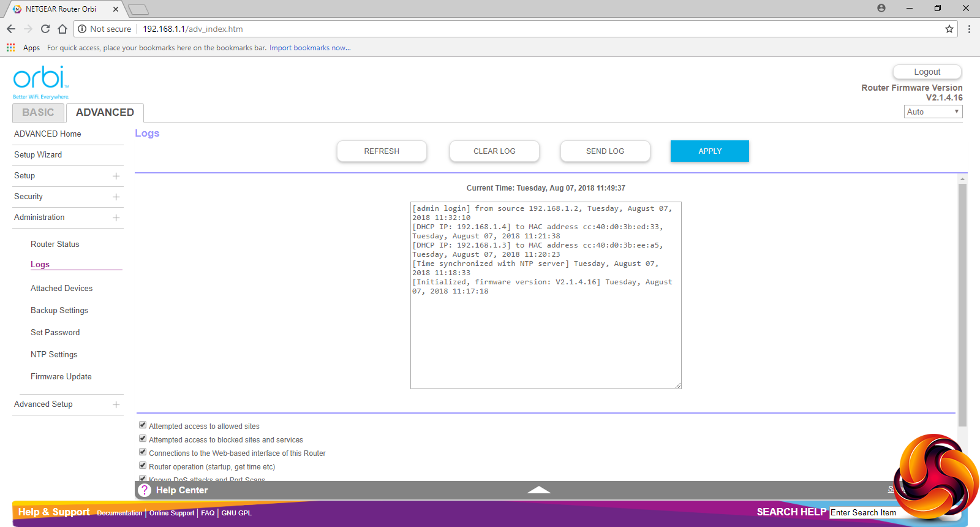Open Attached Devices in sidebar

(61, 288)
